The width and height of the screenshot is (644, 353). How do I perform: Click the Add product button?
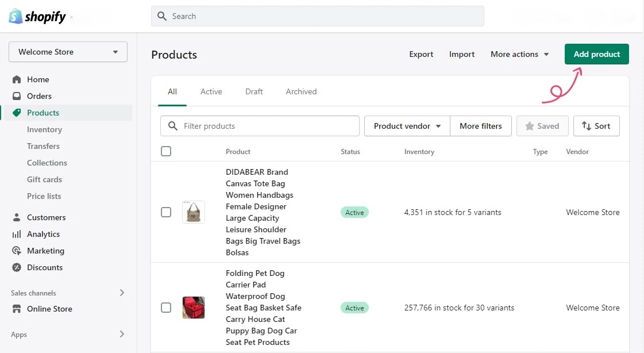click(x=596, y=54)
